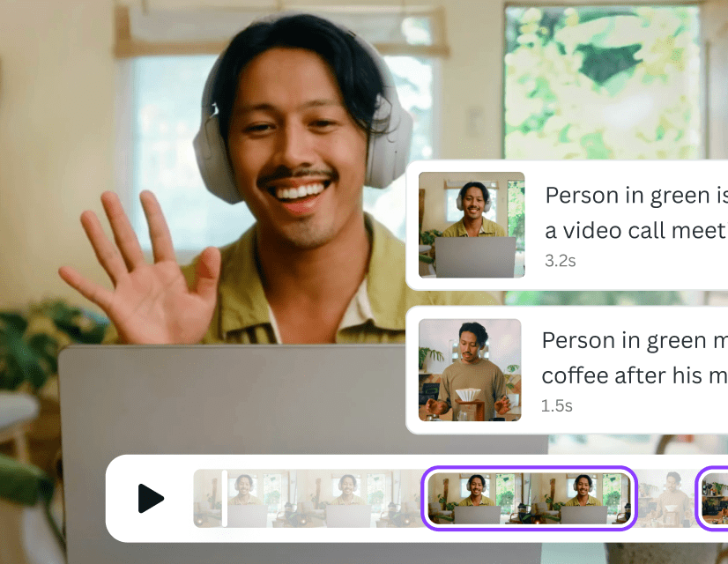
Task: Select the faded coffee frame between highlighted clips
Action: coord(666,498)
